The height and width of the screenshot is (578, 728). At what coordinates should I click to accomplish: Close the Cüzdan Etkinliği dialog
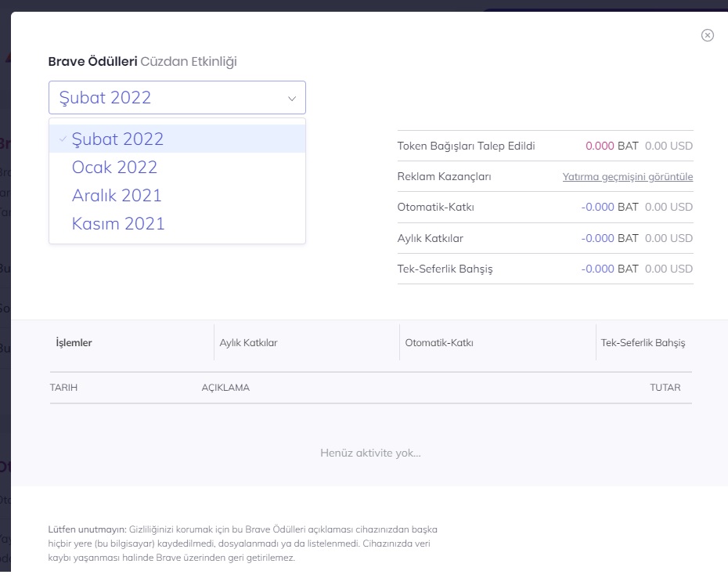coord(707,35)
